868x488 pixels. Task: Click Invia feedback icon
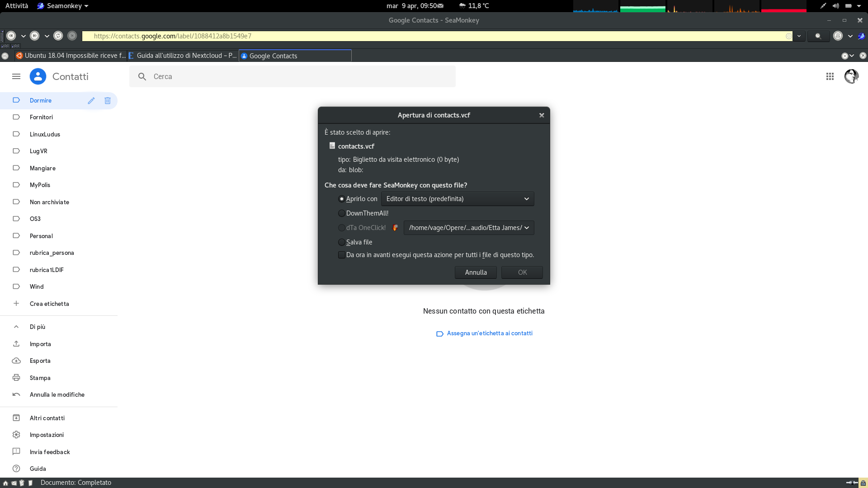coord(16,452)
